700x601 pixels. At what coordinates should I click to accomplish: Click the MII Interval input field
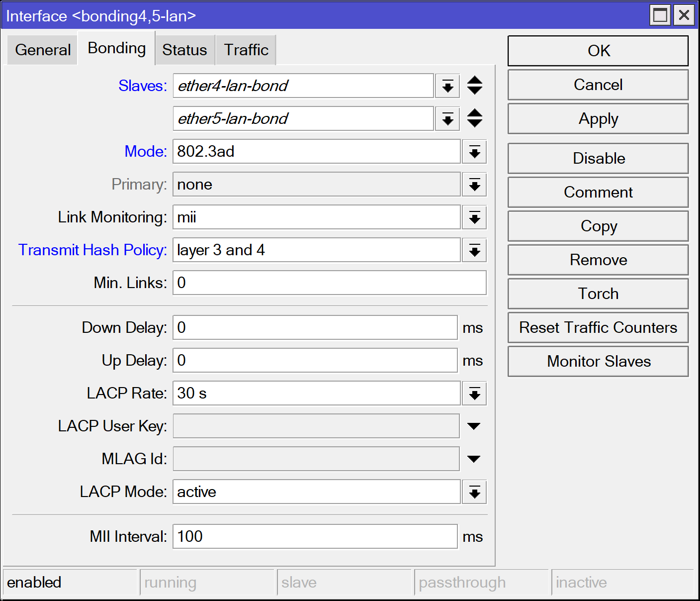pyautogui.click(x=315, y=537)
